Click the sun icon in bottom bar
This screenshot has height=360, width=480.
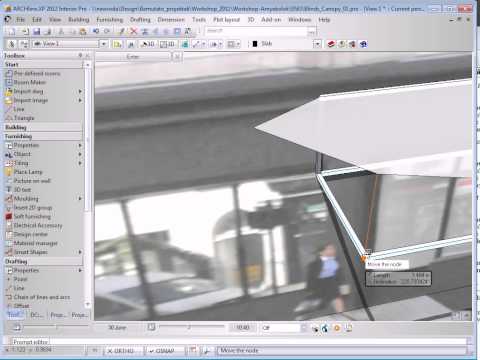pos(337,328)
